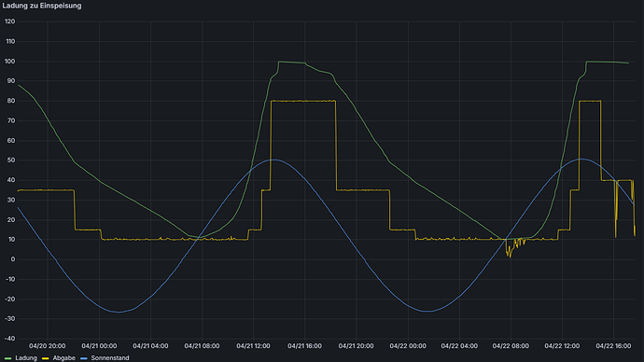Click the 100 y-axis value
Image resolution: width=644 pixels, height=362 pixels.
point(10,62)
